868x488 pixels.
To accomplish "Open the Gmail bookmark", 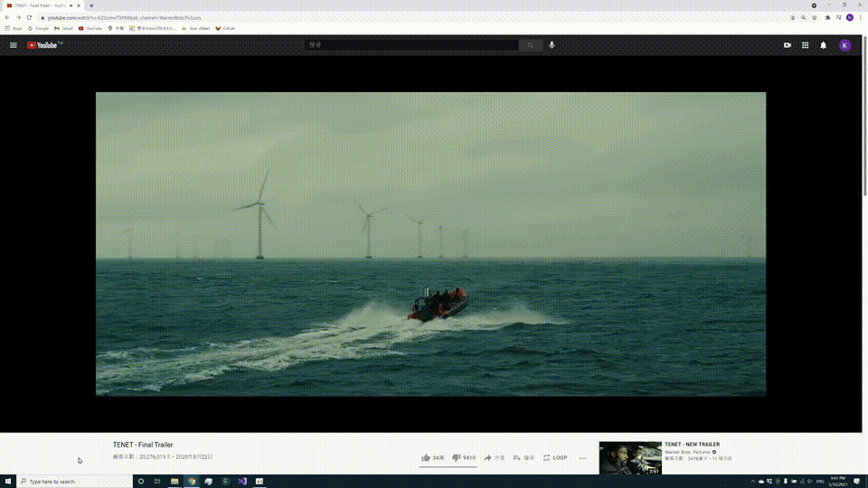I will click(x=63, y=28).
